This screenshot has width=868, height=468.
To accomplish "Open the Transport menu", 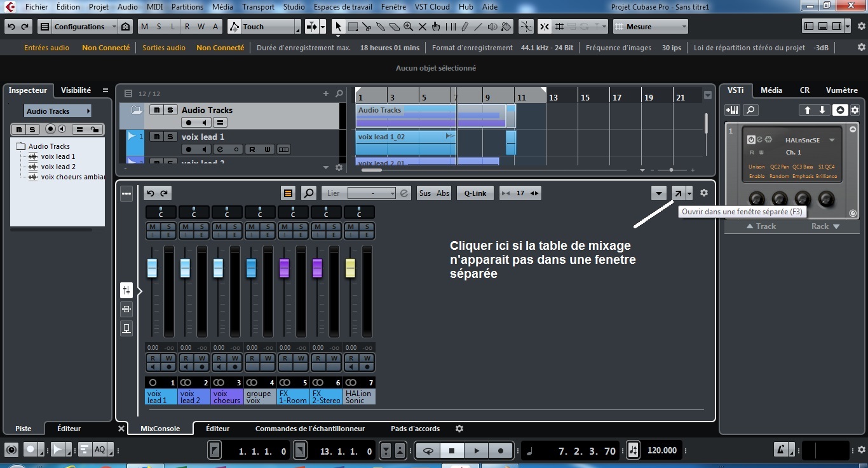I will [258, 7].
